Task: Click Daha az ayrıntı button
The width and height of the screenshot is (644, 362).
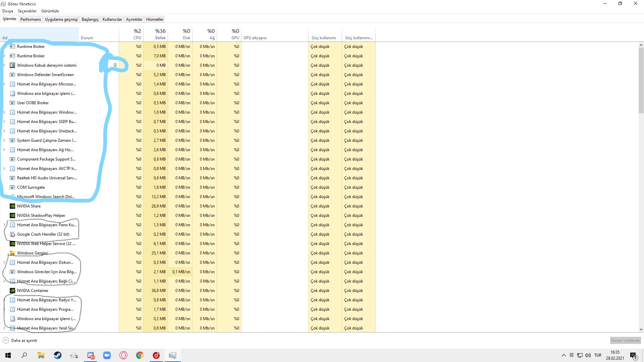Action: click(20, 341)
